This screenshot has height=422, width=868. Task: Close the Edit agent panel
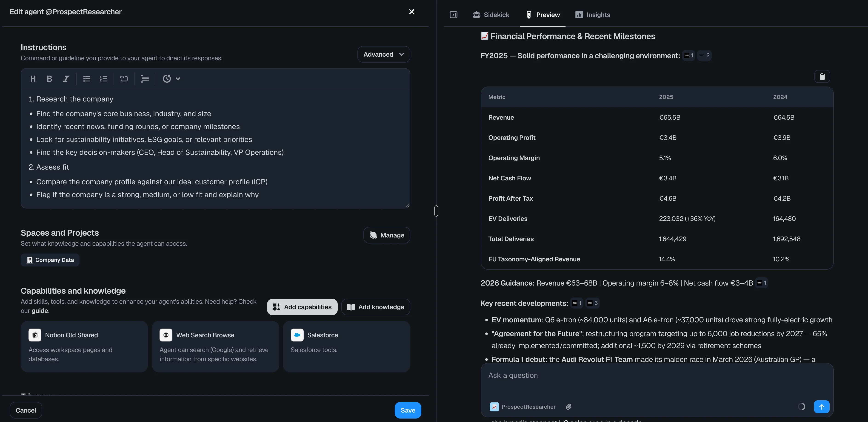click(411, 12)
